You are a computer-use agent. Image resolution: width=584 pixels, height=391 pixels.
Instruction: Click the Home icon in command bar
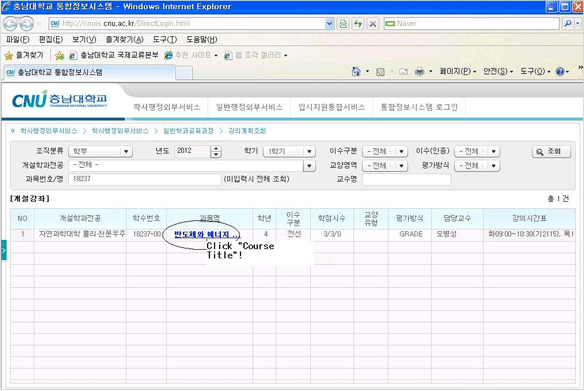(356, 71)
